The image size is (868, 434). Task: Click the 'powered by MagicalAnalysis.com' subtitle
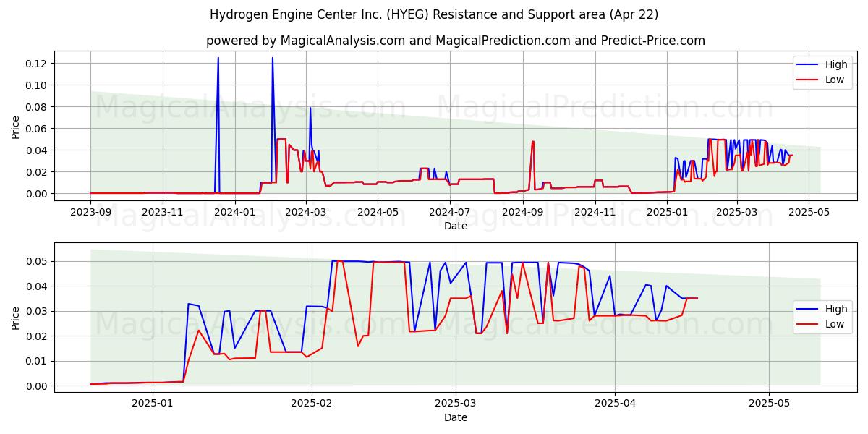[456, 41]
